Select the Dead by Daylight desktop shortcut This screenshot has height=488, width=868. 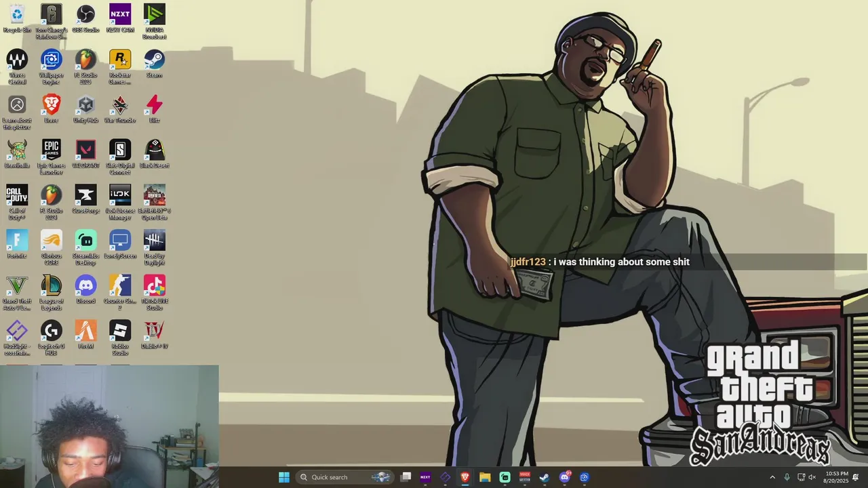[154, 248]
